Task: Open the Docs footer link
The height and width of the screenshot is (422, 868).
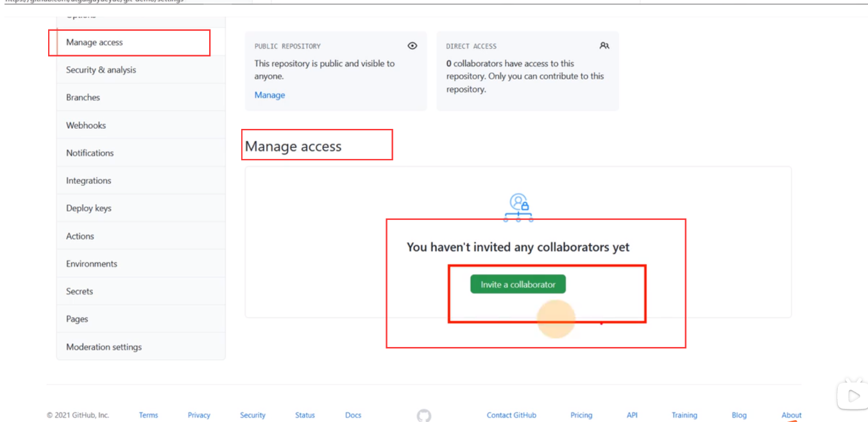Action: click(353, 415)
